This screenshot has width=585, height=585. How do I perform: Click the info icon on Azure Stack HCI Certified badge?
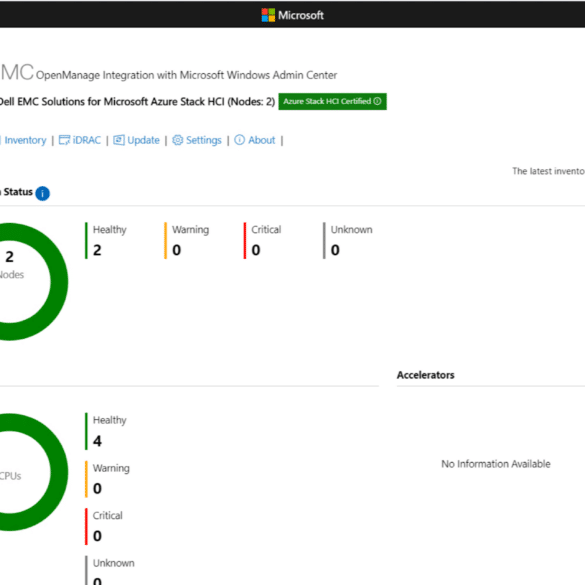point(377,101)
